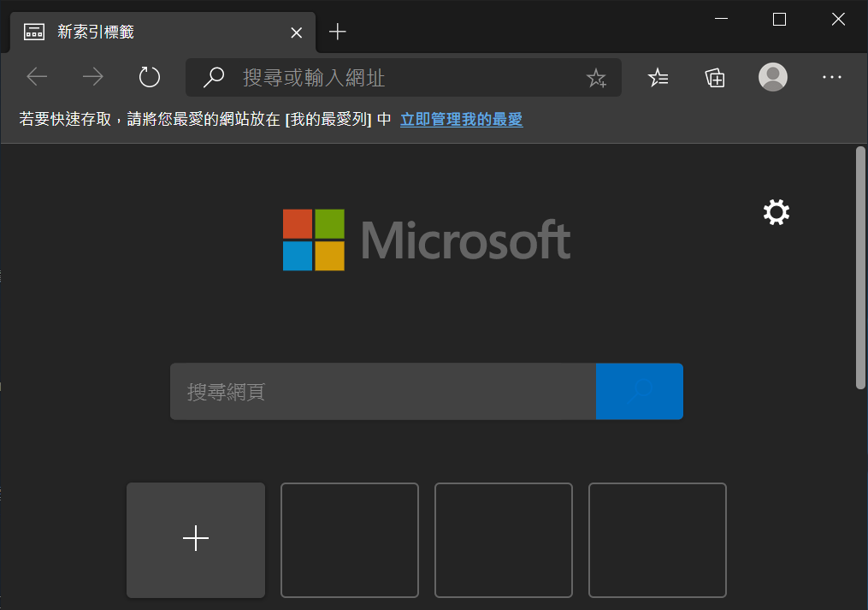This screenshot has width=868, height=610.
Task: Click the third empty quick link tile
Action: 504,540
